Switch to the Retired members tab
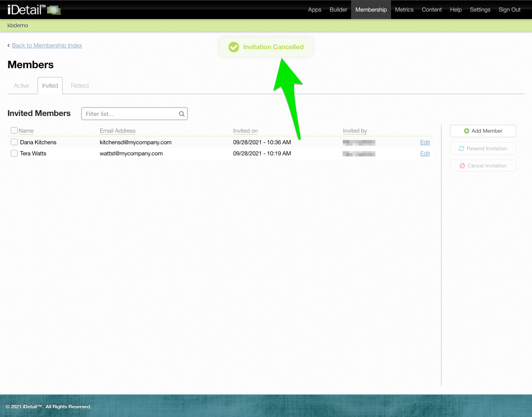The image size is (532, 417). [80, 85]
